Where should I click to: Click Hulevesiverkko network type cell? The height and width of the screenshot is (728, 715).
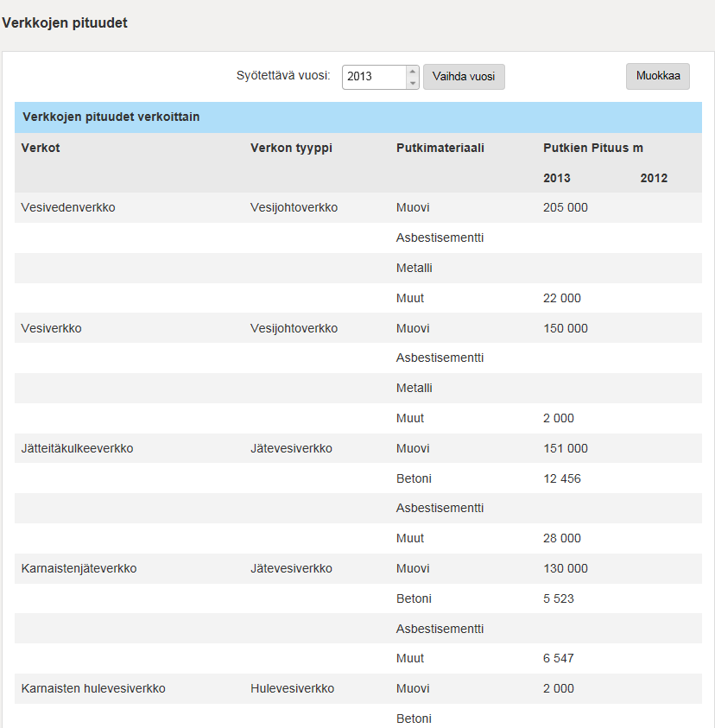tap(293, 688)
